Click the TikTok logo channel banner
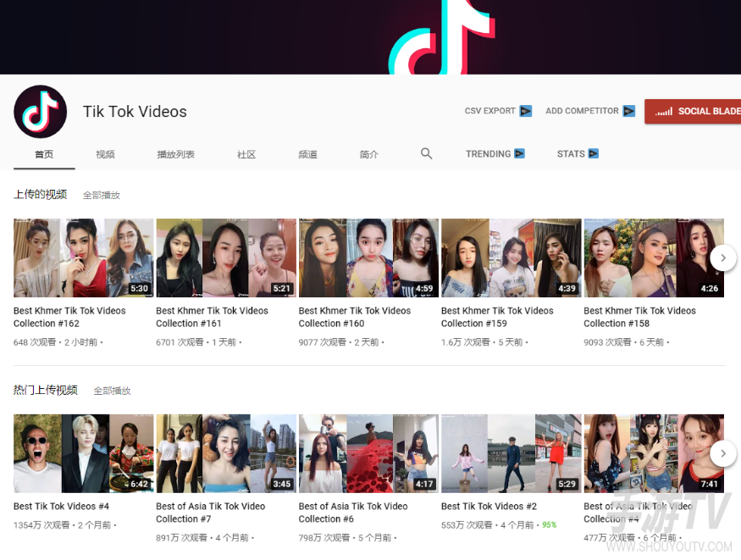741x560 pixels. [371, 37]
